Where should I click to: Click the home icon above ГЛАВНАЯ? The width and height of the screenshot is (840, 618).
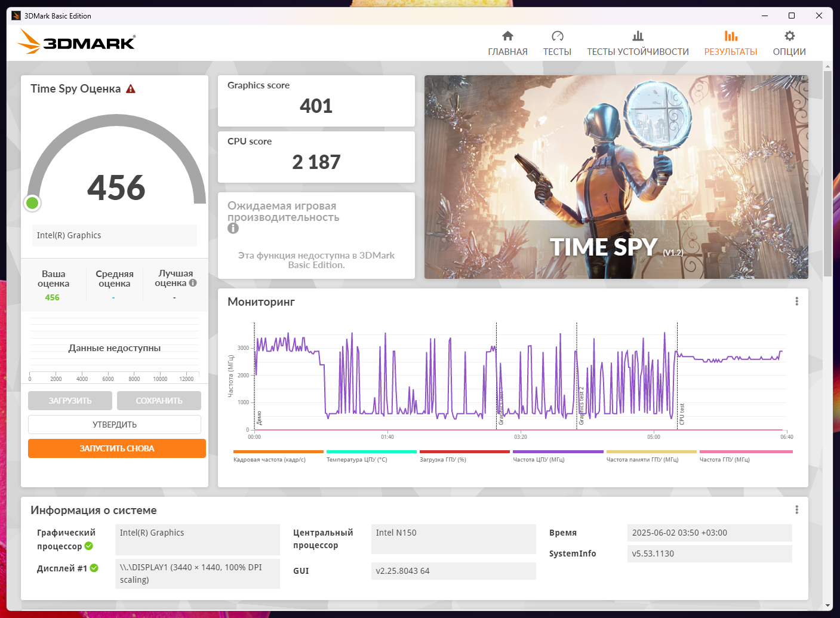(x=507, y=36)
